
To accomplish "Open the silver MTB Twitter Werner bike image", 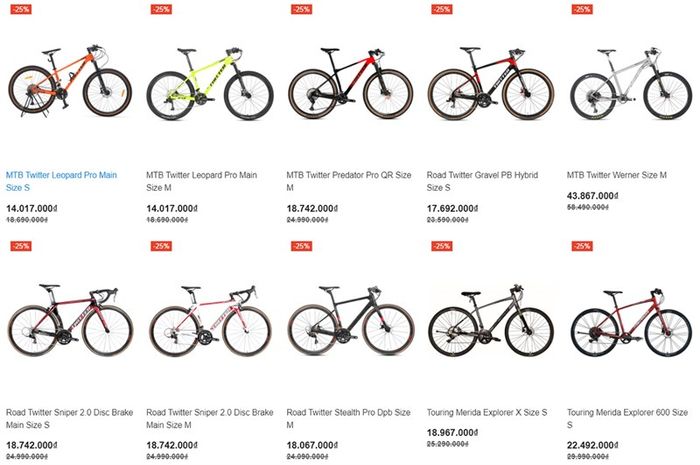I will point(631,84).
